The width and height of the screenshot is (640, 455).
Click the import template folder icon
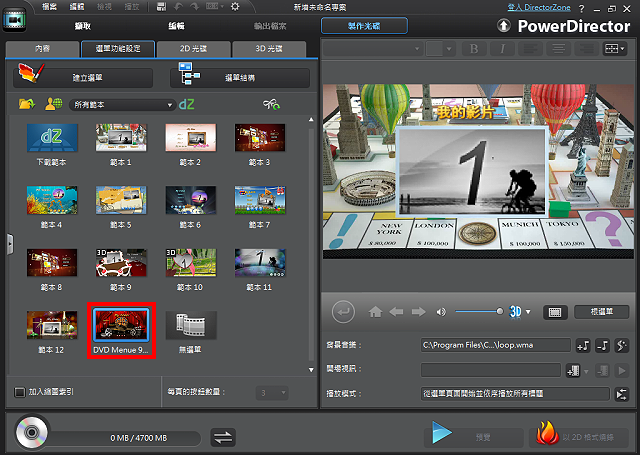pos(27,104)
